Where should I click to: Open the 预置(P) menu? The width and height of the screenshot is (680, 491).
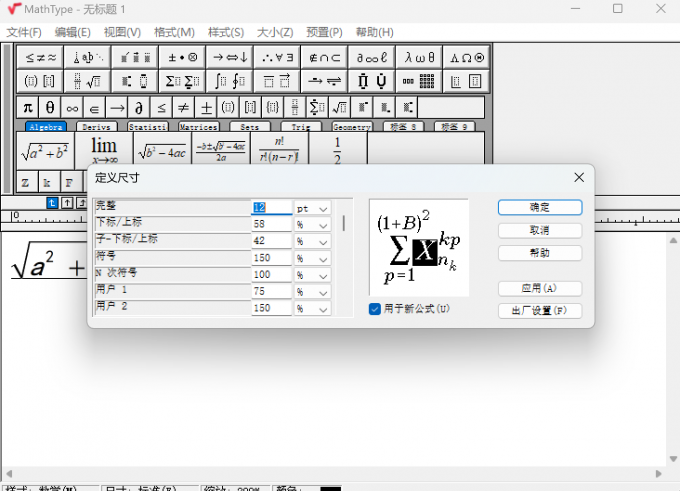coord(324,33)
